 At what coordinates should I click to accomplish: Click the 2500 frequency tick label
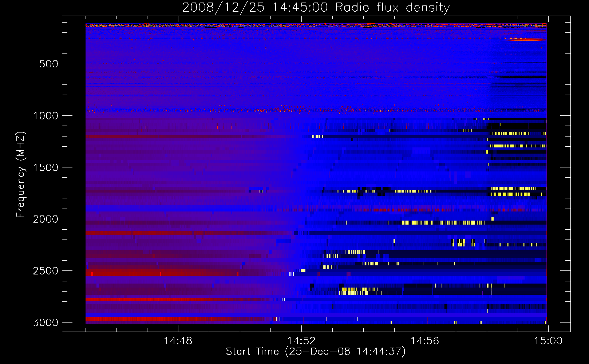click(x=46, y=271)
